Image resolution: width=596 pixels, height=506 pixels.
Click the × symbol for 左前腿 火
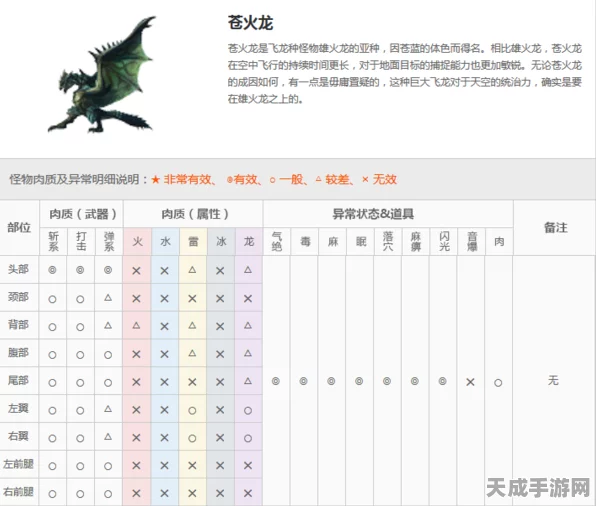coord(136,466)
